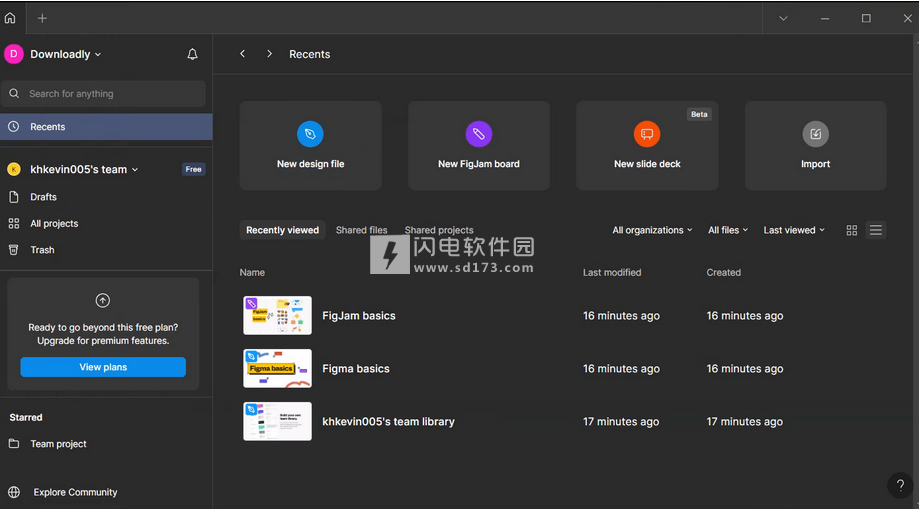Select the FigJam basics file name
The image size is (919, 509).
[x=359, y=315]
